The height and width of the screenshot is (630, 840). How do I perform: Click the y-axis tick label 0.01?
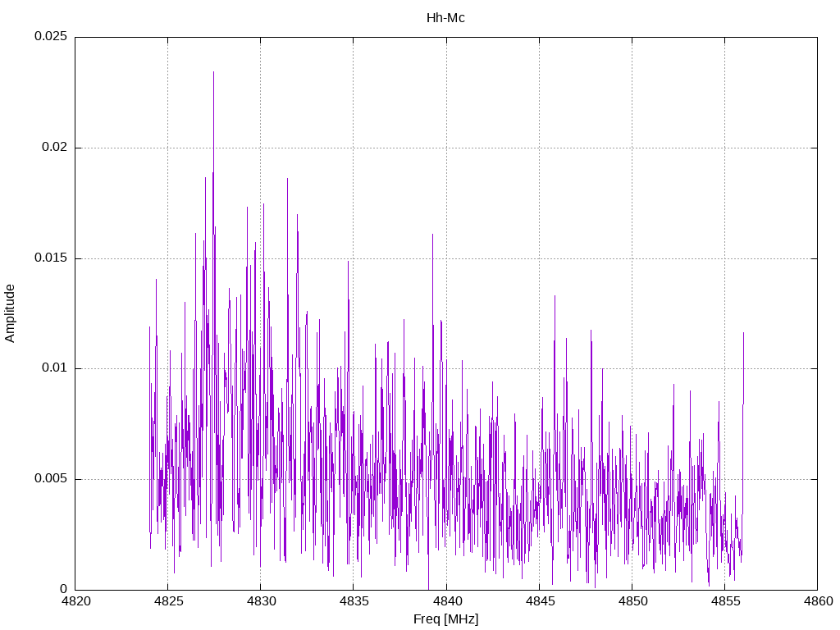[55, 368]
